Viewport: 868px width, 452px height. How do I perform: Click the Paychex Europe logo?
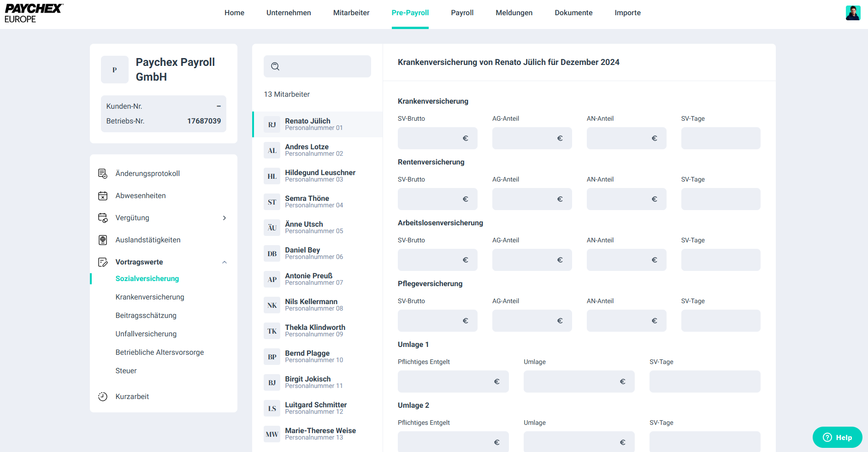point(34,13)
